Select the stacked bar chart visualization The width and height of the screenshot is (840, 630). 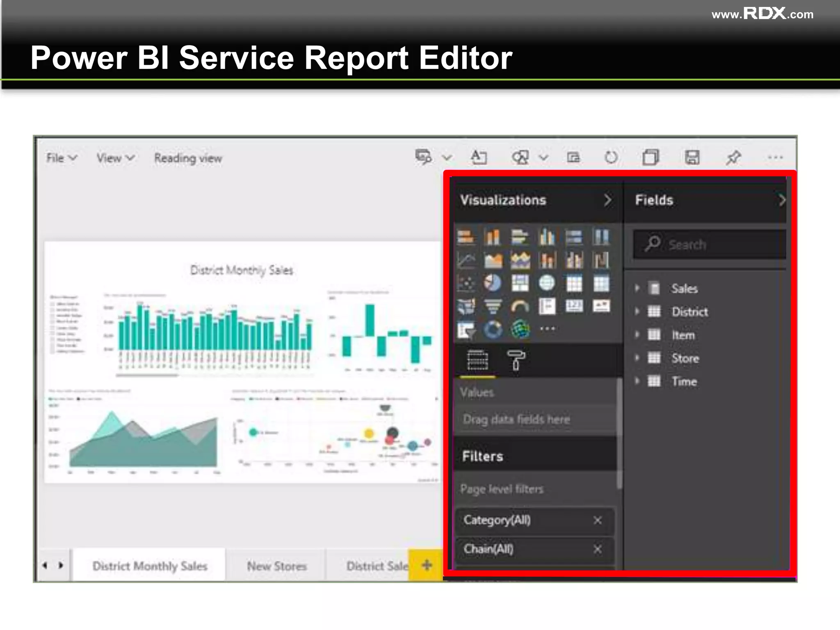(x=466, y=237)
